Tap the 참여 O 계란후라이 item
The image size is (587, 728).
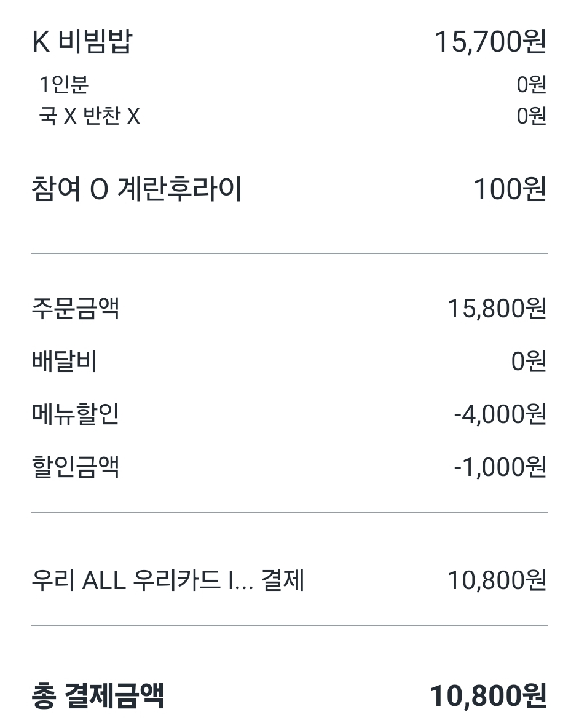coord(136,189)
